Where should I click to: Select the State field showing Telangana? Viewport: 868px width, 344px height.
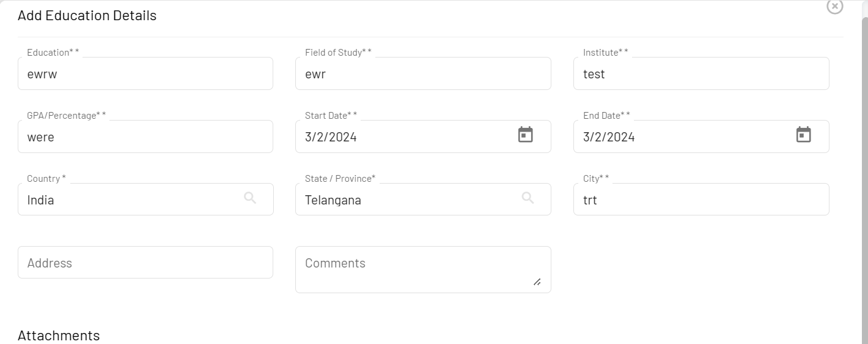click(x=403, y=200)
